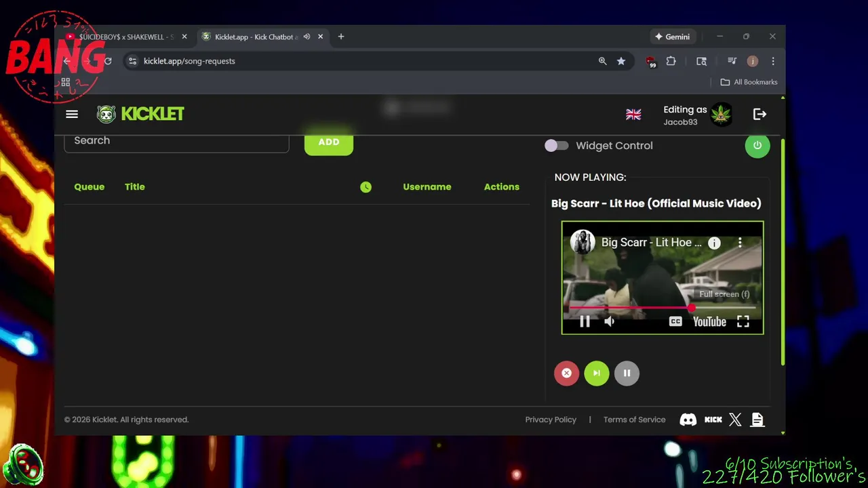The height and width of the screenshot is (488, 868).
Task: Reload the page
Action: pos(107,61)
